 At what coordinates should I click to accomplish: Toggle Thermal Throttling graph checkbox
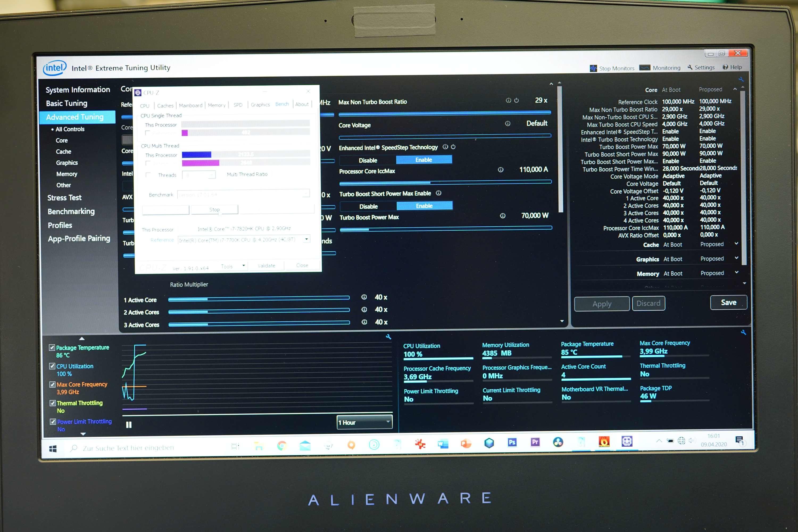(x=53, y=403)
